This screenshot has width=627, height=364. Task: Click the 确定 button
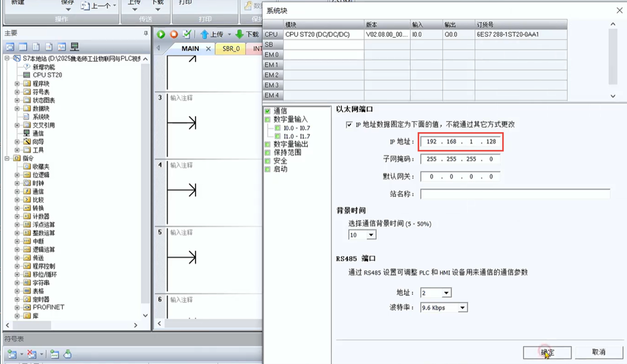coord(547,352)
